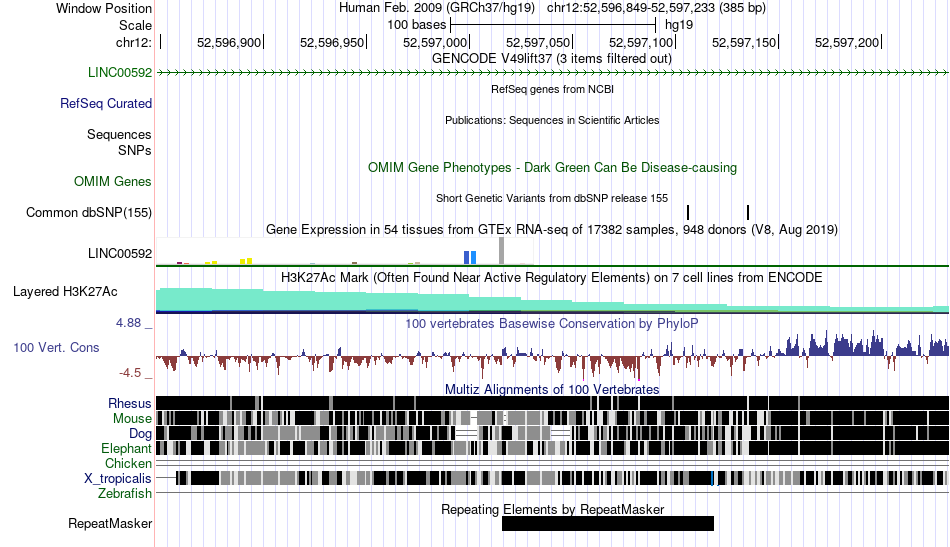Select the Rhesus alignment row label
The image size is (950, 547).
pyautogui.click(x=129, y=403)
